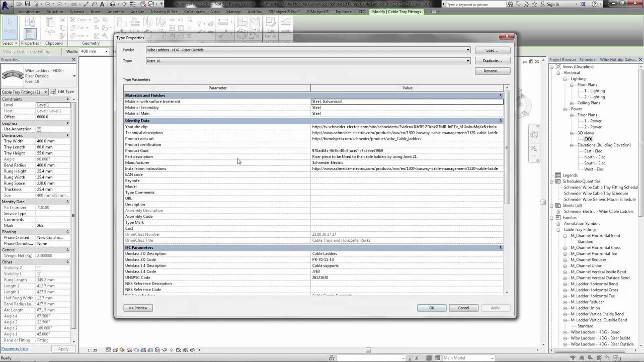Collapse Constraints section in Properties palette
Image resolution: width=644 pixels, height=362 pixels.
(67, 99)
